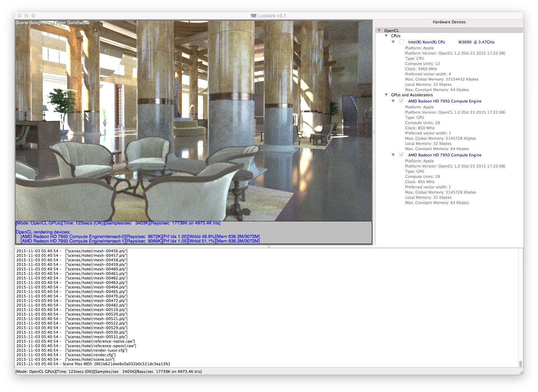
Task: Click the LuxMark v3.1 window title
Action: point(272,16)
